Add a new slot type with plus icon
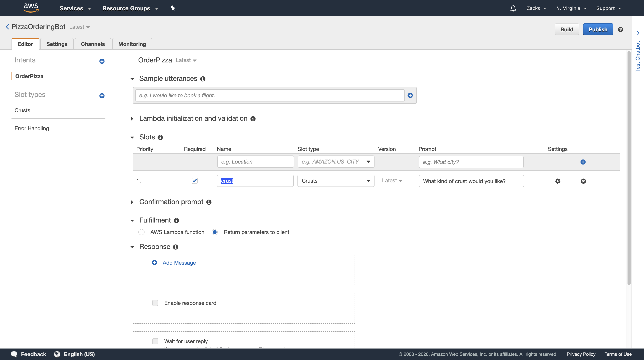The image size is (644, 360). coord(102,96)
